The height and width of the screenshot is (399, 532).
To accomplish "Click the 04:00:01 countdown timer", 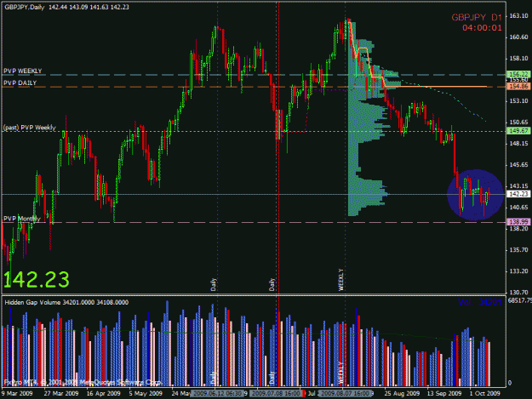I will tap(482, 28).
